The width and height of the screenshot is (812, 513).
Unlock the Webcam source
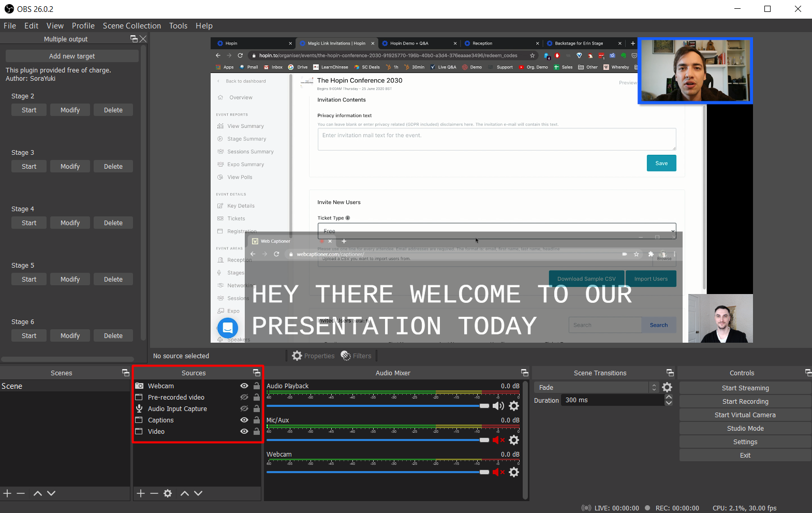point(256,386)
